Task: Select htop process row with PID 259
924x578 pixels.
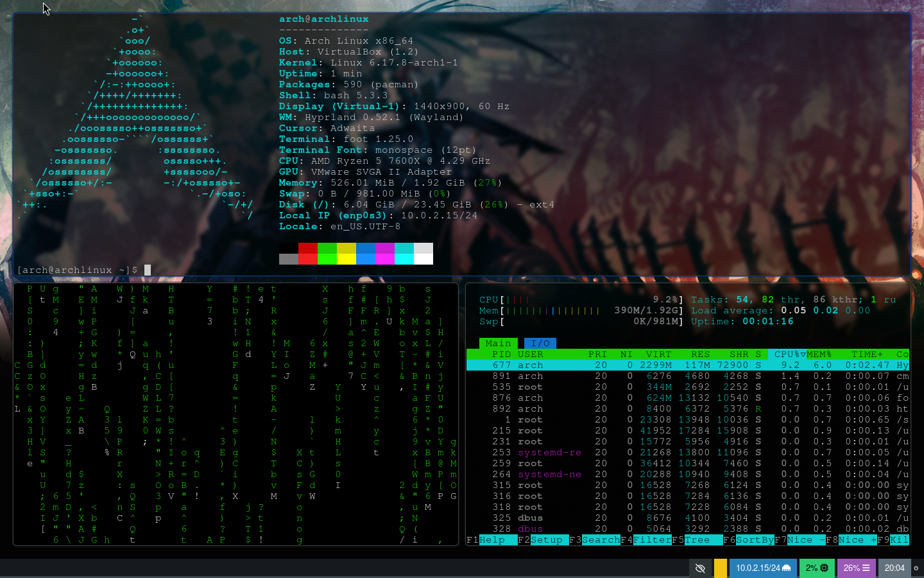Action: (688, 464)
